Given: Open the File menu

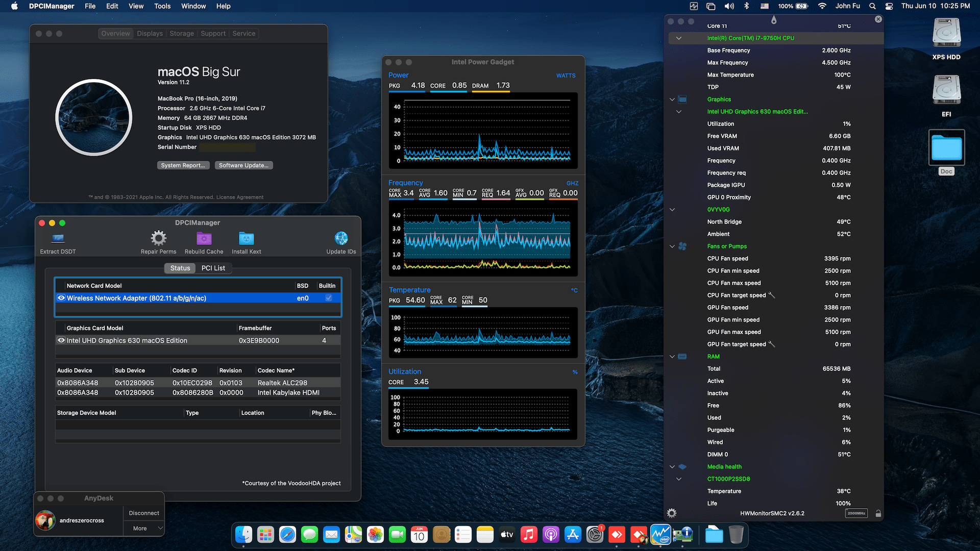Looking at the screenshot, I should [90, 6].
